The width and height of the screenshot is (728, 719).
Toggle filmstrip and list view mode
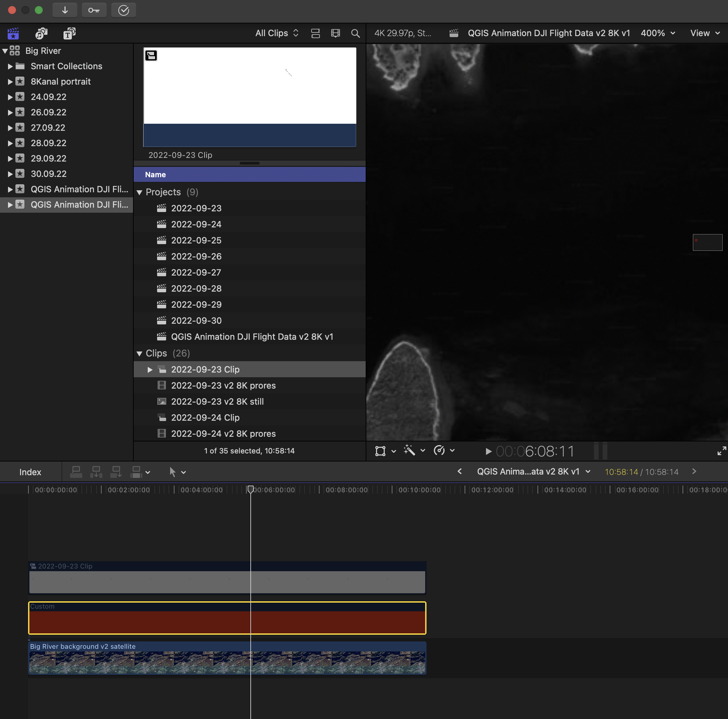[316, 33]
